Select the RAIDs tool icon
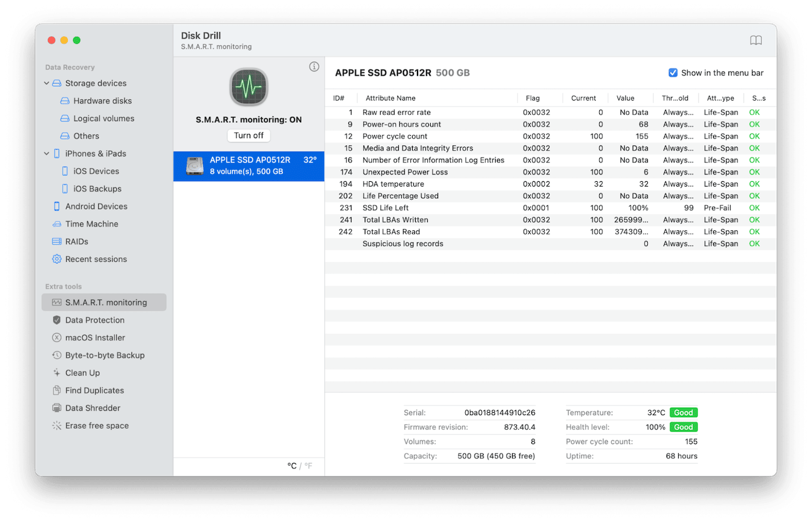Viewport: 812px width, 523px height. pyautogui.click(x=58, y=241)
